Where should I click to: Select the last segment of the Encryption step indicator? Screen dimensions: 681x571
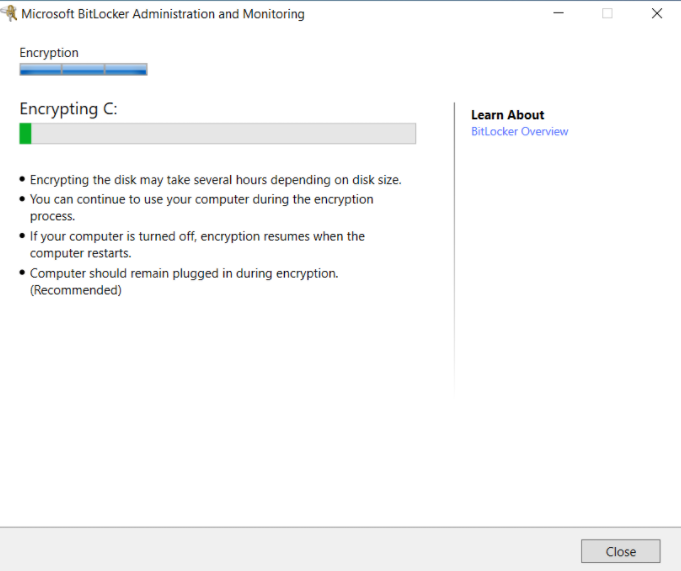coord(126,70)
